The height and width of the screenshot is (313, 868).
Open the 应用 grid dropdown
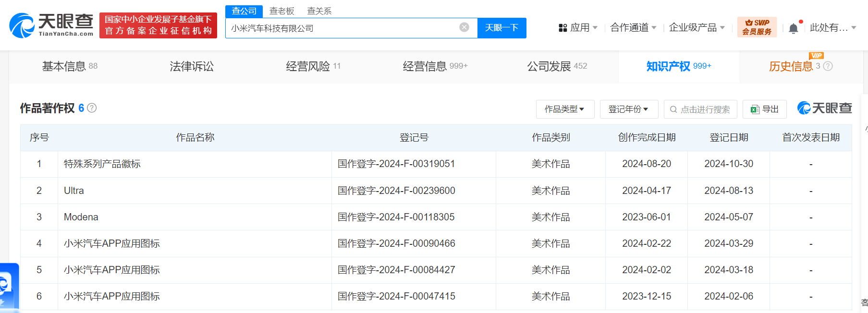pyautogui.click(x=578, y=28)
